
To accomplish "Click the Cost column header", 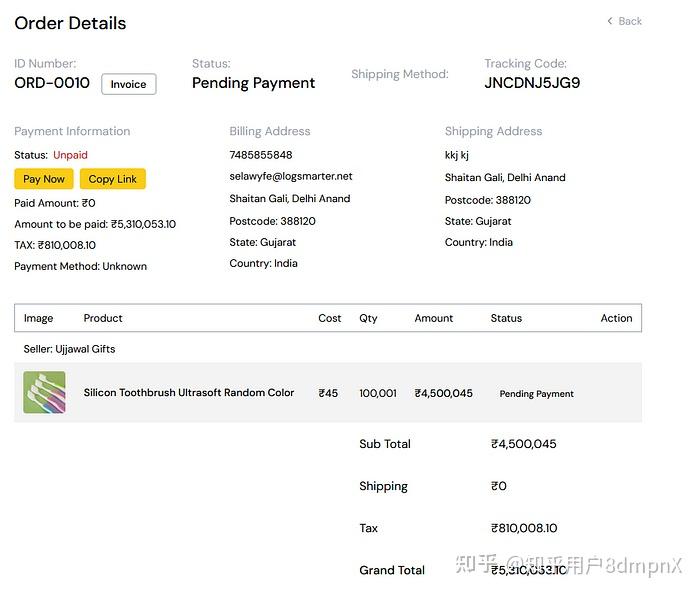I will 329,318.
